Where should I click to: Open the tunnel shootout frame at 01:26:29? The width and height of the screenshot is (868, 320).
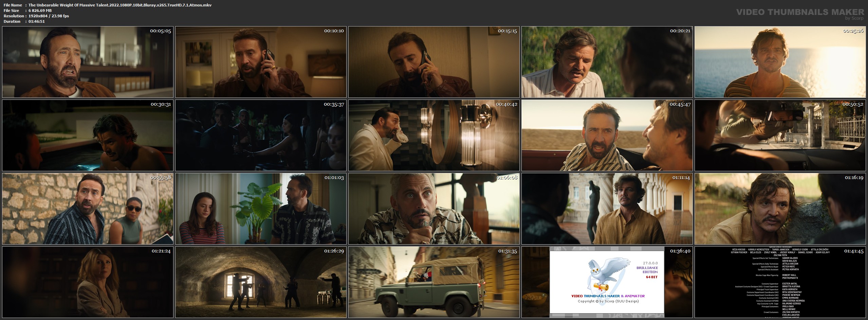click(261, 282)
